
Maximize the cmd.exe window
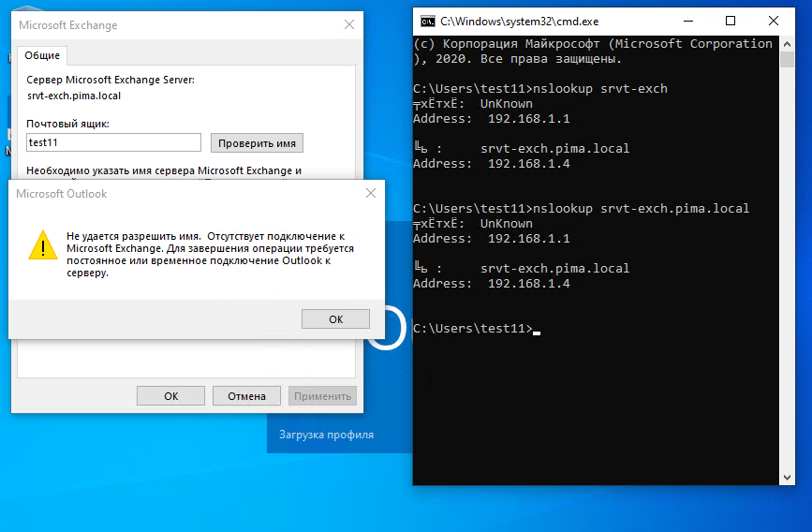pyautogui.click(x=731, y=22)
